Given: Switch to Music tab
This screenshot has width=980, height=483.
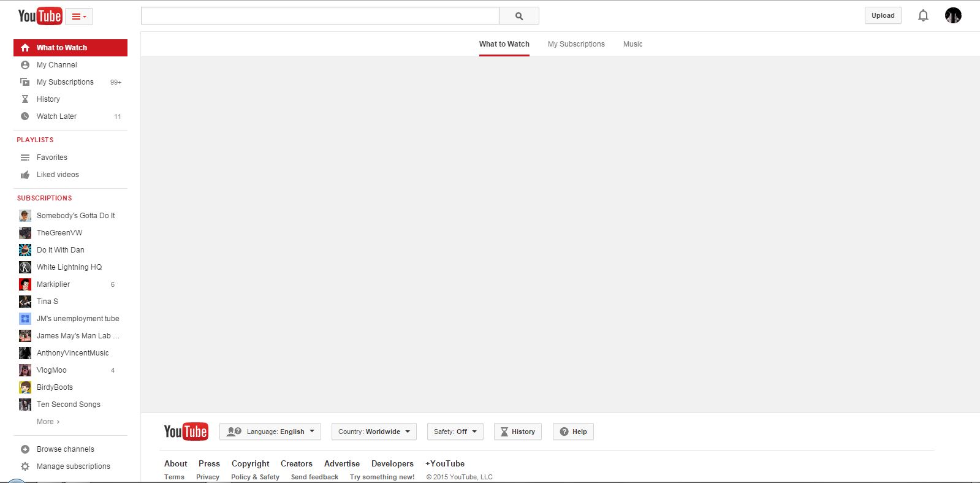Looking at the screenshot, I should (633, 44).
